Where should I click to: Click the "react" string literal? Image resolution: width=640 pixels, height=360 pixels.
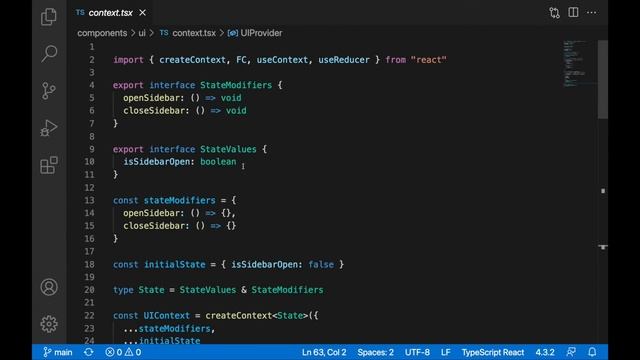point(429,60)
